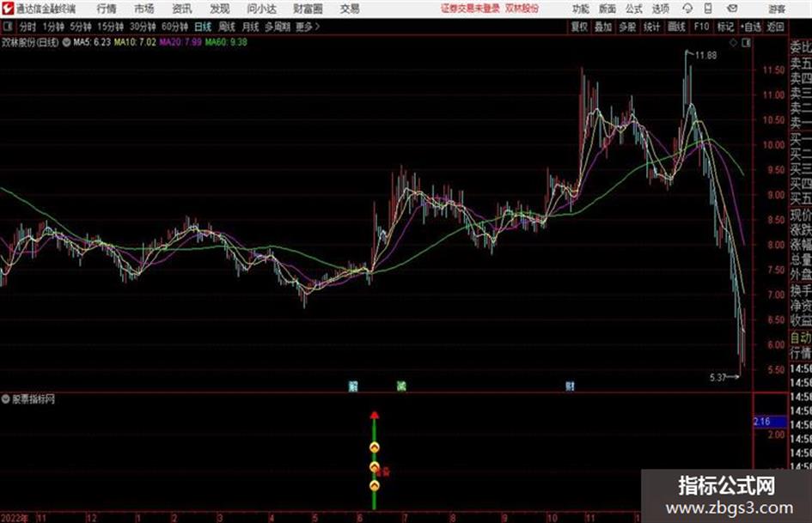Open the 股票指标网 indicator dropdown circle
The width and height of the screenshot is (812, 523).
tap(6, 399)
